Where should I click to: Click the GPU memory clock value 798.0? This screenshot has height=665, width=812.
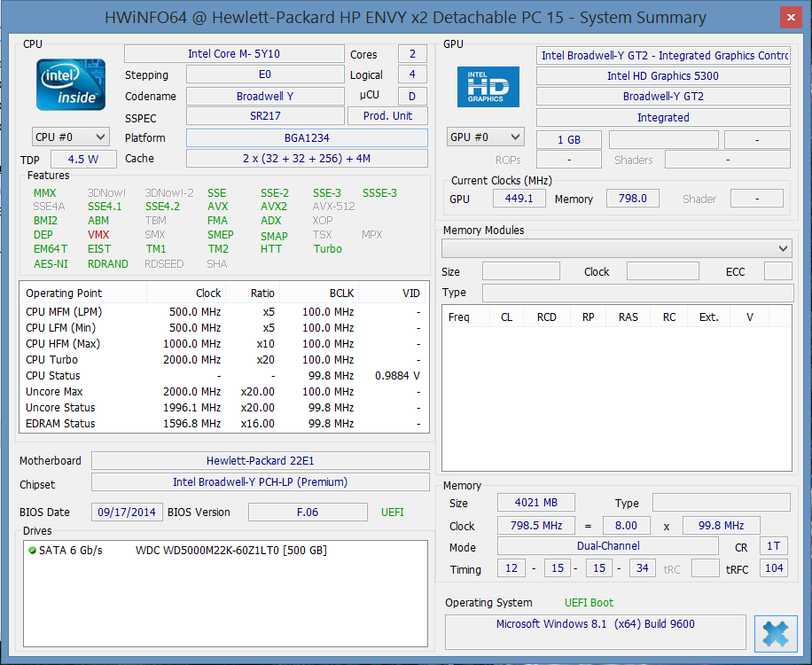coord(632,199)
